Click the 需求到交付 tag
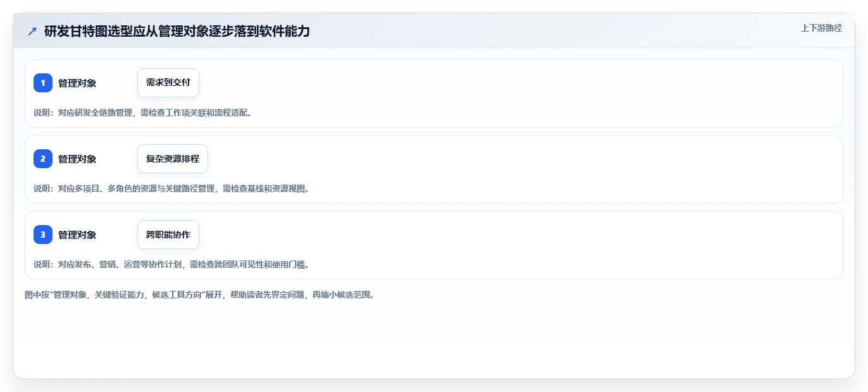The height and width of the screenshot is (392, 868). click(x=168, y=83)
